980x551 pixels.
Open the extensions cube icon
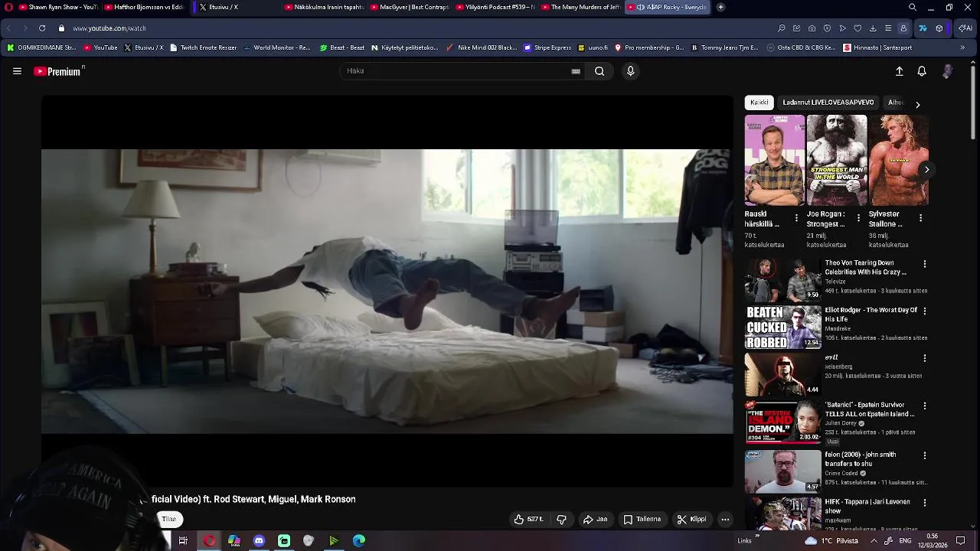point(939,28)
